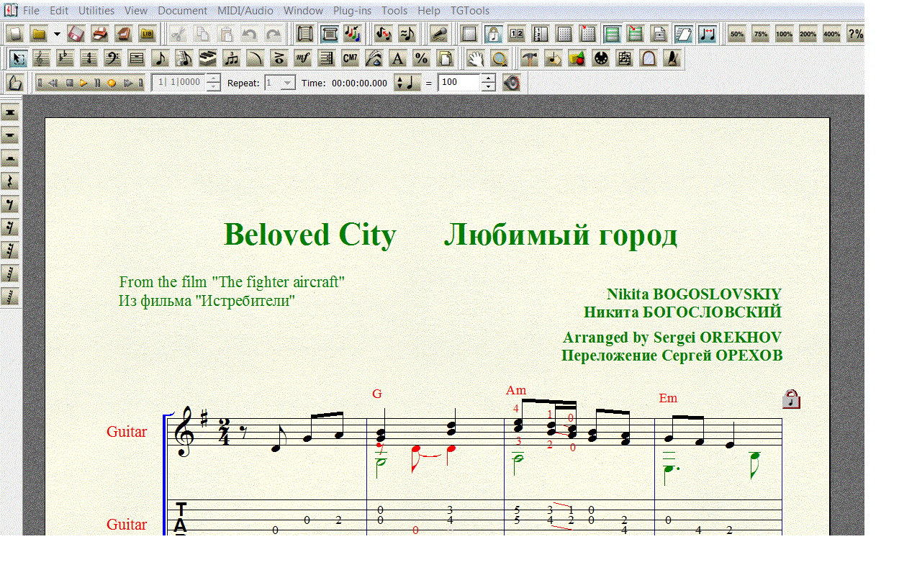The width and height of the screenshot is (917, 588).
Task: Click the microphone audio record icon
Action: pyautogui.click(x=439, y=34)
